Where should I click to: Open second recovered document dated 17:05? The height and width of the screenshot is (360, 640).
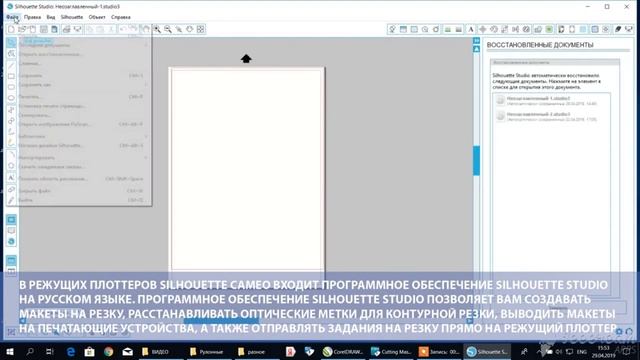click(x=551, y=116)
